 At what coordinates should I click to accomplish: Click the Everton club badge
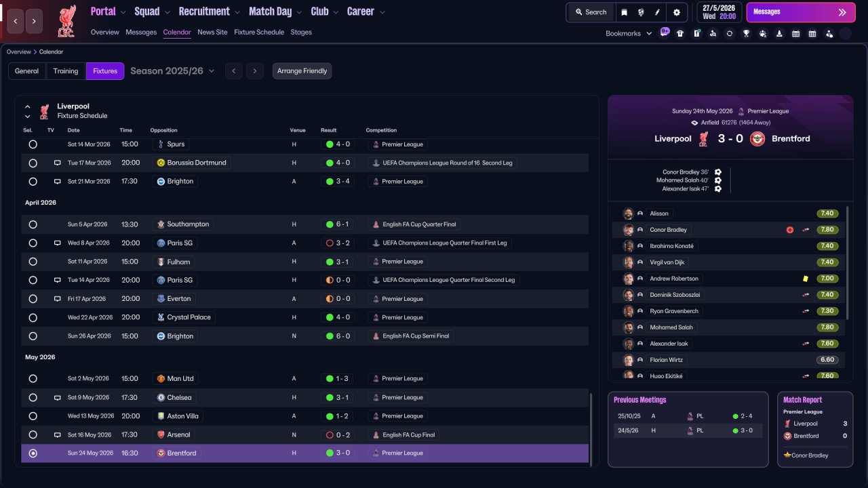point(161,299)
